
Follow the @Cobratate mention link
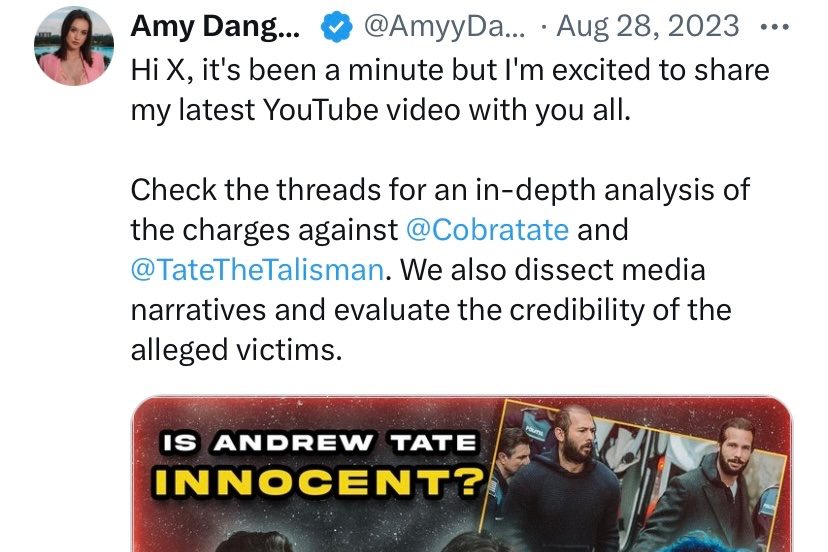pyautogui.click(x=487, y=230)
